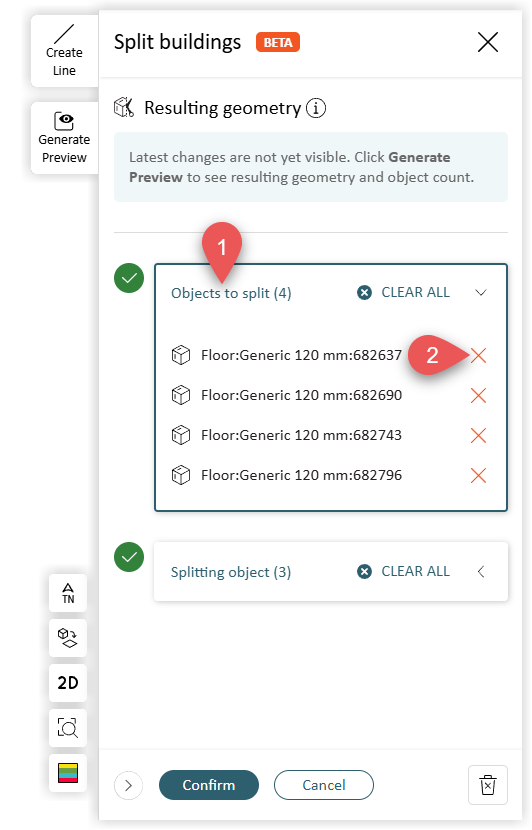Toggle the true north TN button
The width and height of the screenshot is (532, 830).
click(x=68, y=593)
